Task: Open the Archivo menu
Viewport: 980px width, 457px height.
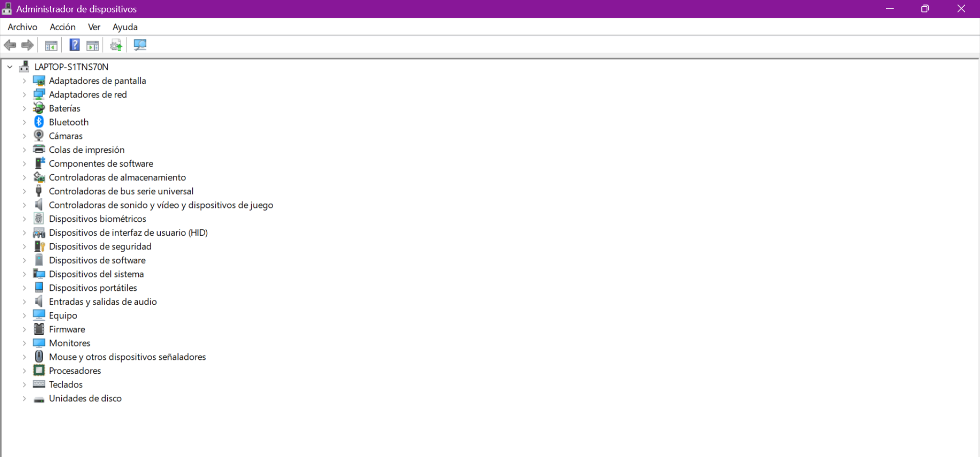Action: pos(22,27)
